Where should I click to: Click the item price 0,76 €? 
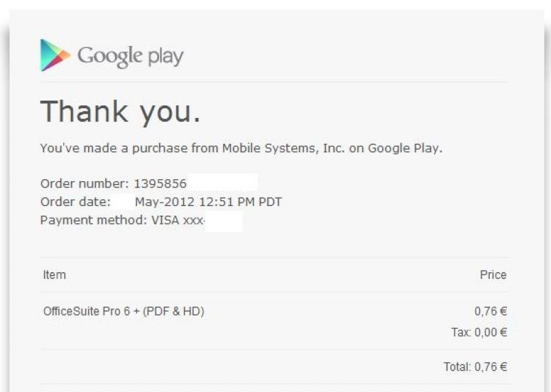coord(490,311)
